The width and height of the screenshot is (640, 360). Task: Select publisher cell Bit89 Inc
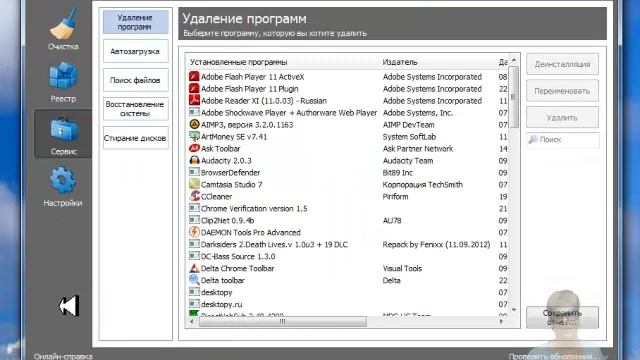[398, 172]
